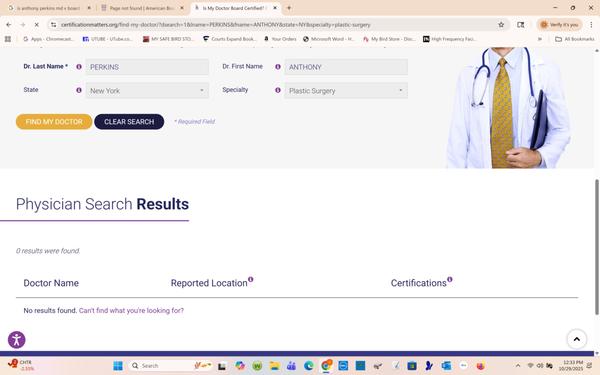Open the info tooltip for Dr. First Name
The height and width of the screenshot is (375, 600).
pos(278,67)
